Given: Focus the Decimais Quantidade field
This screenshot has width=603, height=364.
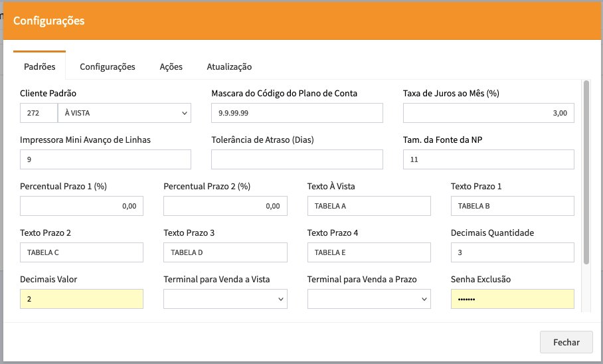Looking at the screenshot, I should [x=512, y=253].
